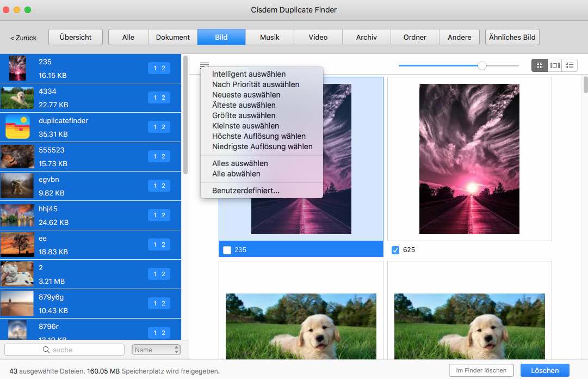588x379 pixels.
Task: Switch to grid thumbnail view
Action: [x=539, y=65]
